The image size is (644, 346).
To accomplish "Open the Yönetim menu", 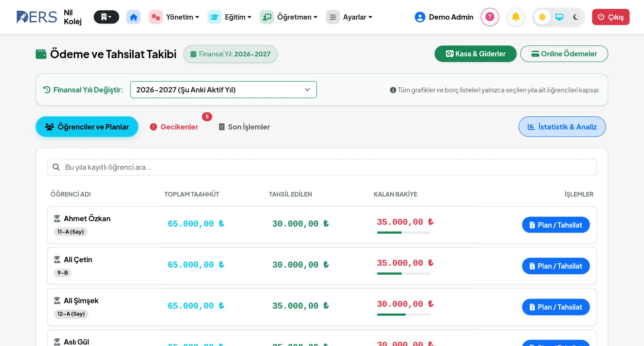I will pos(183,17).
